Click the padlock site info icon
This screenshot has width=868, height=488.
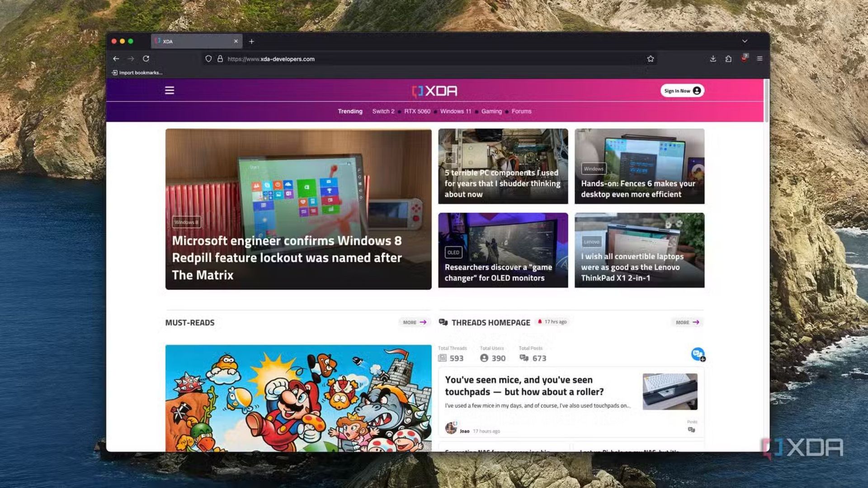pyautogui.click(x=220, y=59)
